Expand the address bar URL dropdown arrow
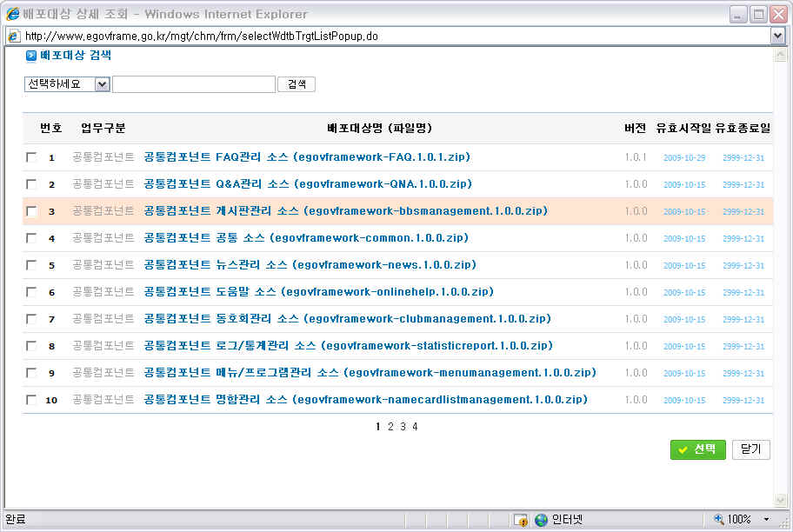Screen dimensions: 793x532 coord(778,37)
